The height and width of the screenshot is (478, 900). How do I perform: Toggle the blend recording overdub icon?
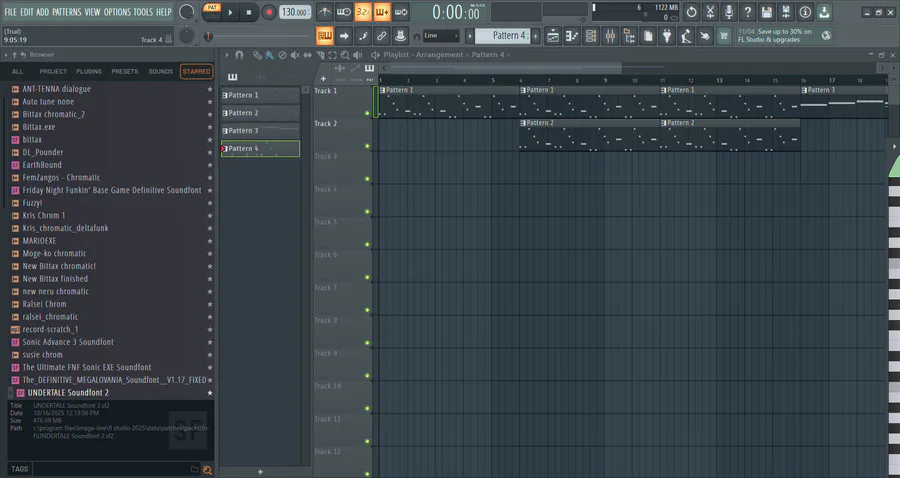(382, 12)
